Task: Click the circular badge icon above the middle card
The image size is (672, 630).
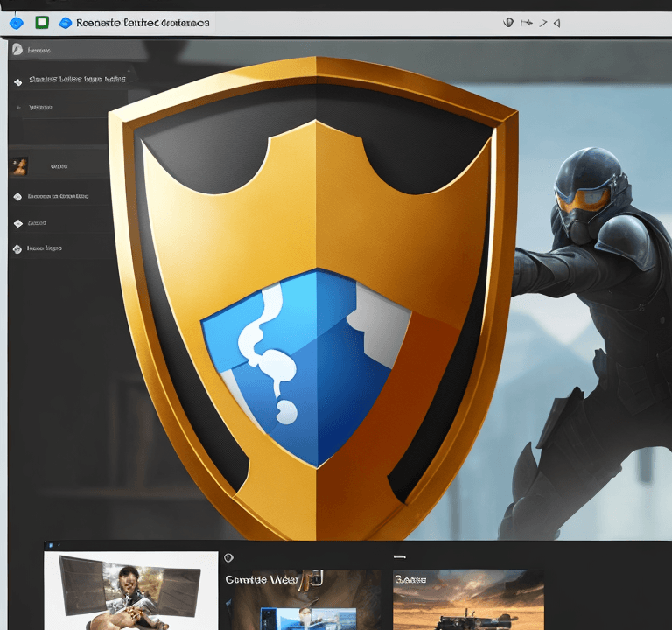Action: point(228,557)
